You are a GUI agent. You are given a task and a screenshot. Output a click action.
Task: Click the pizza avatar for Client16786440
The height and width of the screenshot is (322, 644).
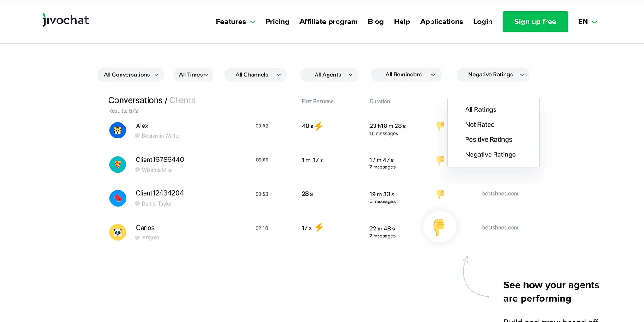point(118,164)
